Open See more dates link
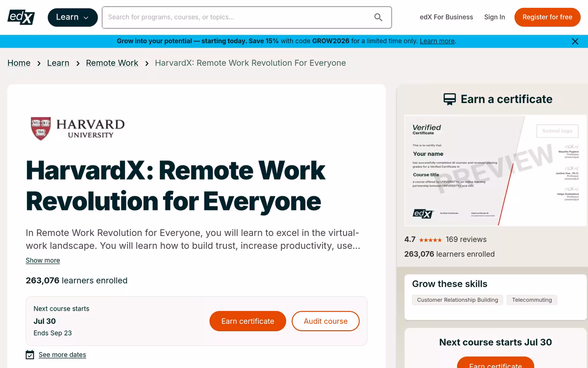588x368 pixels. pyautogui.click(x=62, y=355)
